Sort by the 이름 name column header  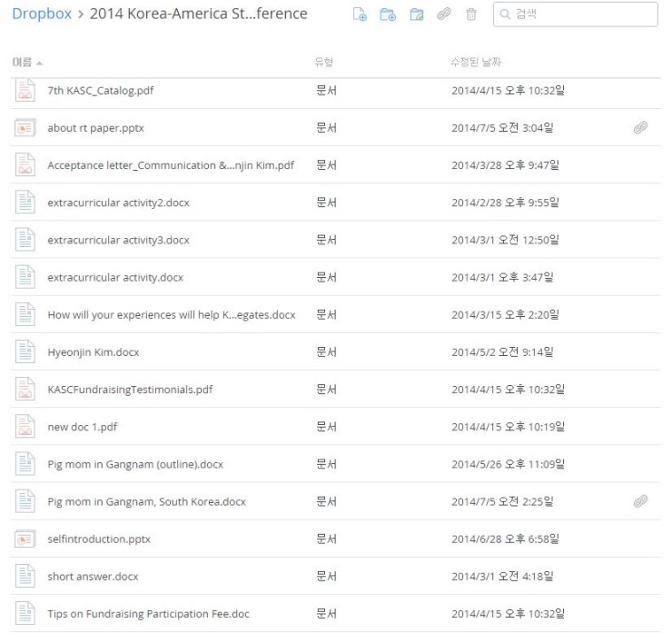(27, 63)
